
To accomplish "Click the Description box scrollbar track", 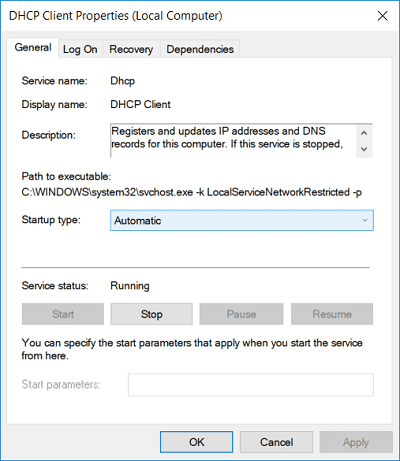I will [364, 141].
